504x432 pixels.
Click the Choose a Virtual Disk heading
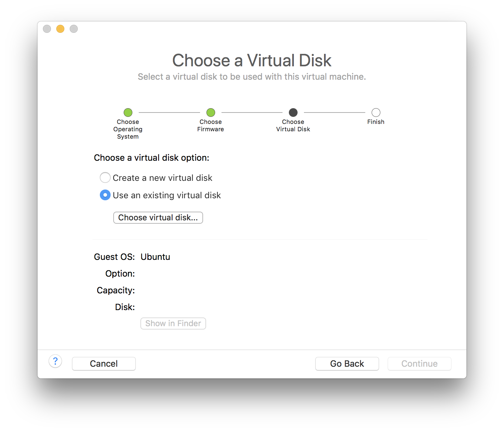tap(252, 61)
